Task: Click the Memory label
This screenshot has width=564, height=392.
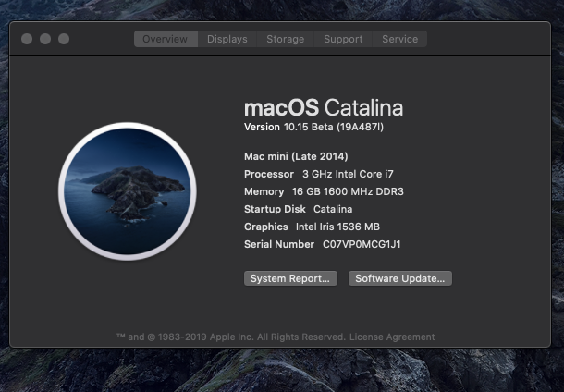Action: [x=264, y=191]
